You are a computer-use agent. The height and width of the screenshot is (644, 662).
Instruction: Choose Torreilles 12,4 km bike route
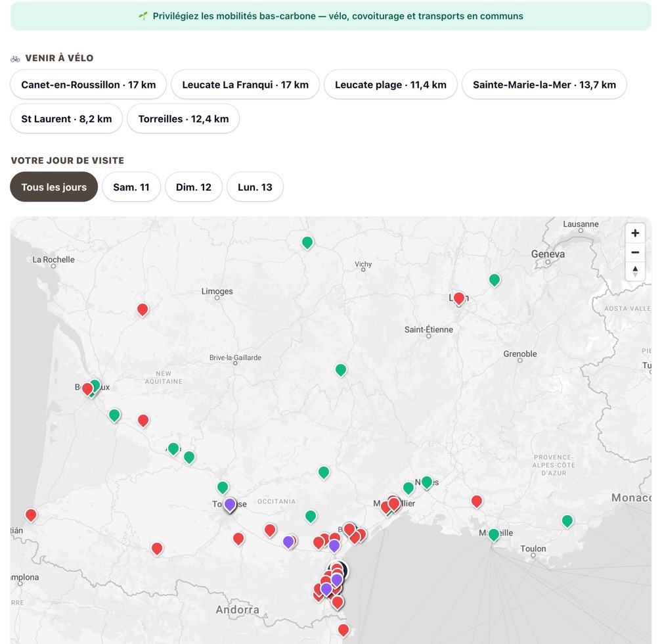pos(183,119)
